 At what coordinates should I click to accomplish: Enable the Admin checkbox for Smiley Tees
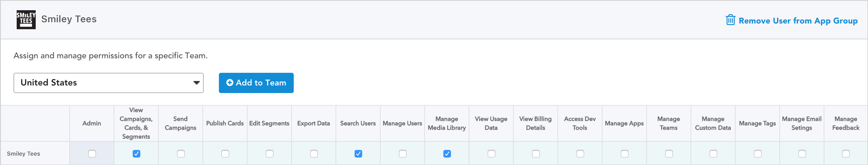(92, 154)
